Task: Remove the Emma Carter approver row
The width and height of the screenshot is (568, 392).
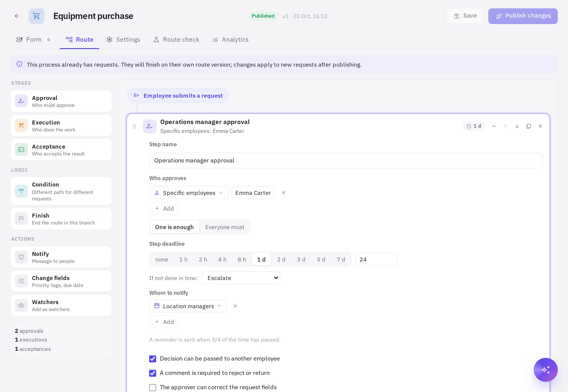Action: (x=283, y=193)
